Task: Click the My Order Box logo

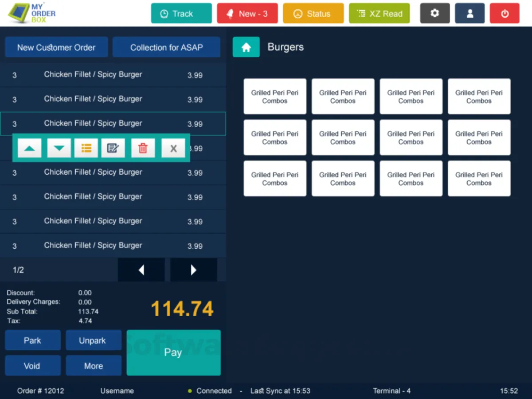Action: tap(32, 13)
